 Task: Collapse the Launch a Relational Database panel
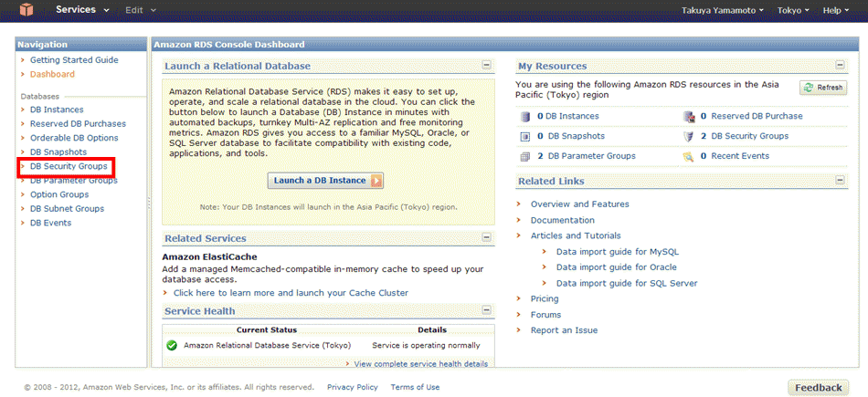coord(487,65)
